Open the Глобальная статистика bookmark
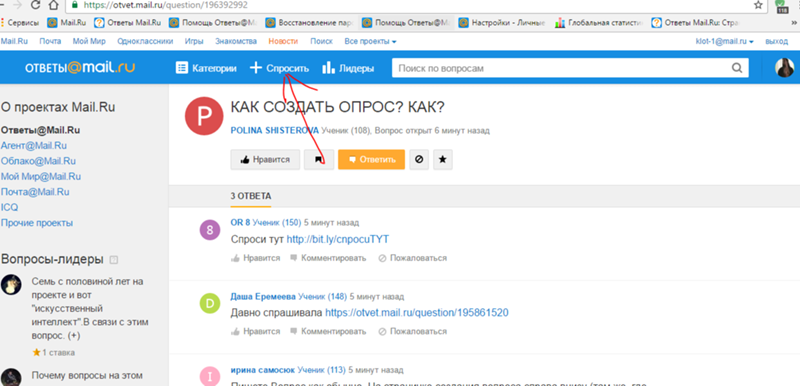Screen dimensions: 800x386 [599, 22]
